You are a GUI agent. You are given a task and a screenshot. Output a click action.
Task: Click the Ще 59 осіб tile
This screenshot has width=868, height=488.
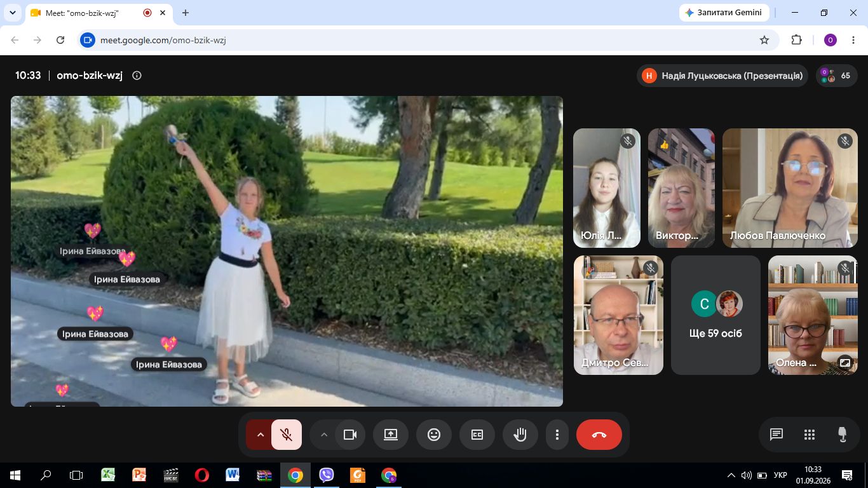715,315
